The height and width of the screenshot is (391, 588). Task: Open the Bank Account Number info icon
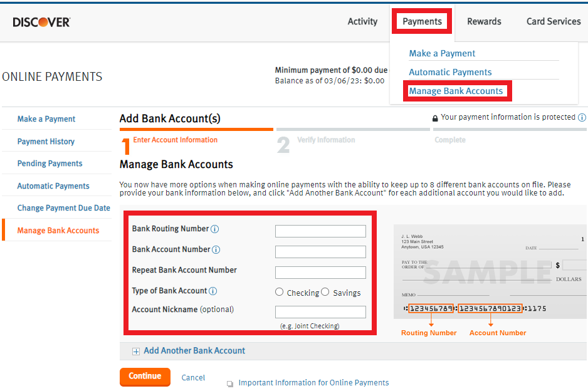(216, 249)
